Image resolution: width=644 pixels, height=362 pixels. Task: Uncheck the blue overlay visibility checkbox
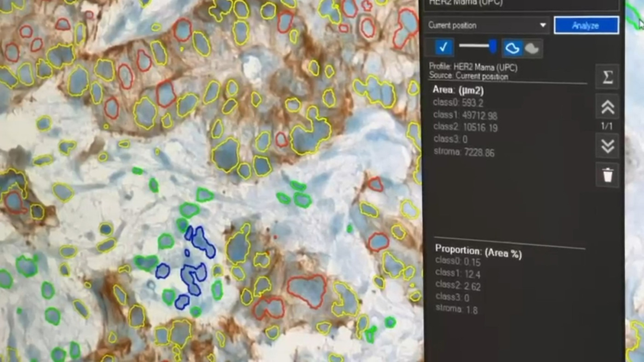(443, 47)
